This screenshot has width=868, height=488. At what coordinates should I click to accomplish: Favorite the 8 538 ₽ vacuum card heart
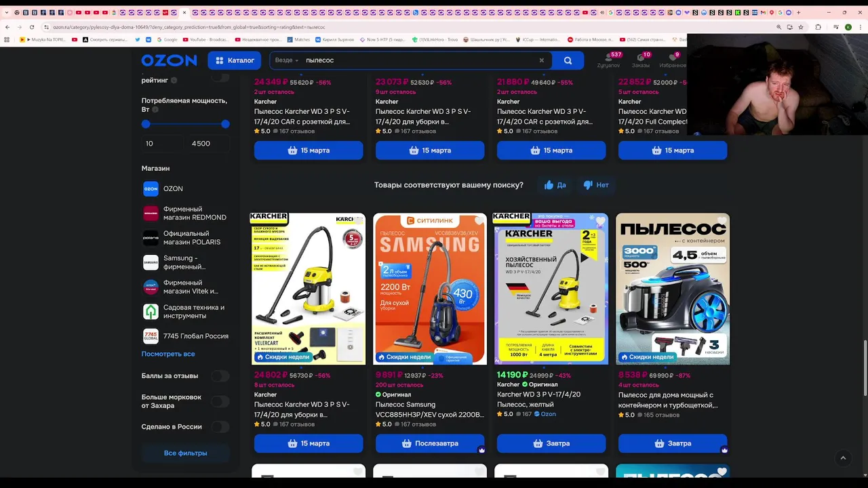tap(722, 222)
